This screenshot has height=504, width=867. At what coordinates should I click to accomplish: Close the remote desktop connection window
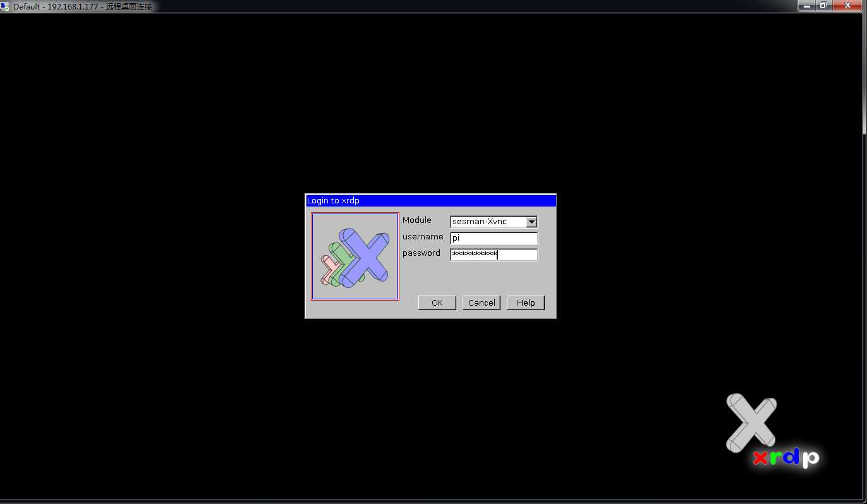click(847, 5)
